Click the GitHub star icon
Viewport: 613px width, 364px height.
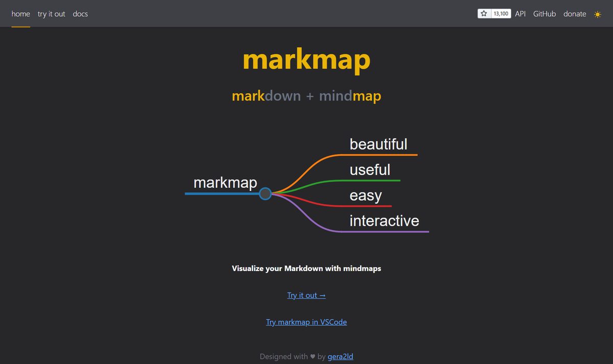pos(484,14)
